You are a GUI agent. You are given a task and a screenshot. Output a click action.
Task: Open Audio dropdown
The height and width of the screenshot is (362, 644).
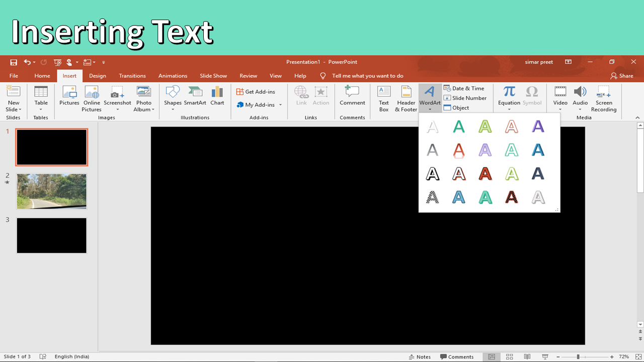tap(580, 109)
